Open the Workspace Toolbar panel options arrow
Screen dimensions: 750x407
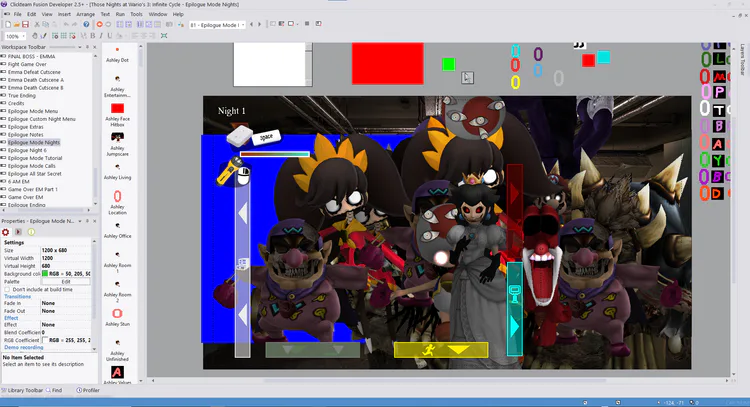[79, 47]
